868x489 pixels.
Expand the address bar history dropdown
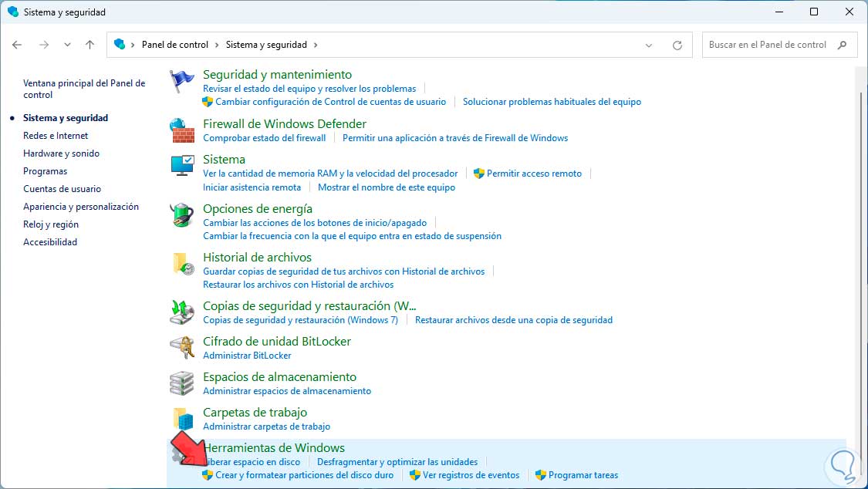tap(649, 46)
